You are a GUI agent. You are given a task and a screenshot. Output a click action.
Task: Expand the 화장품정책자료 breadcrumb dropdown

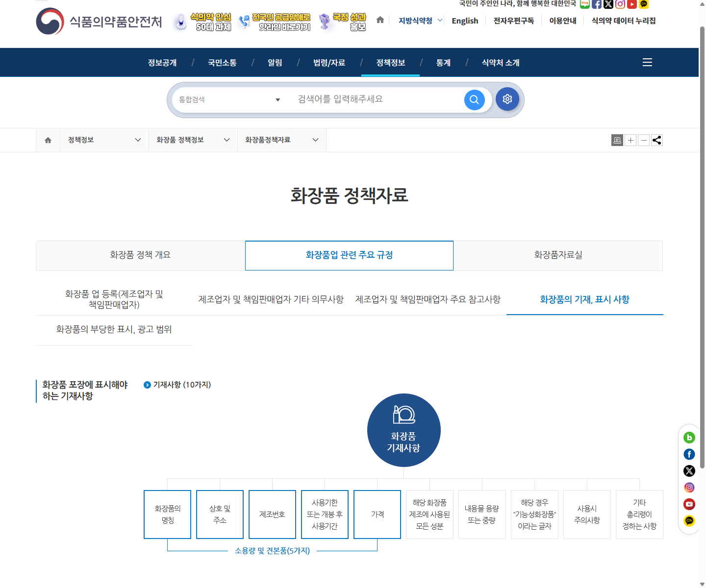(x=282, y=140)
